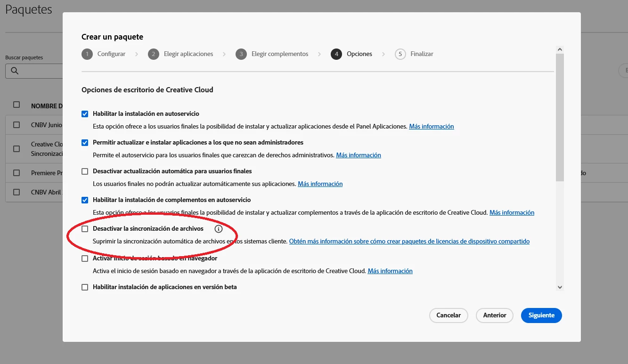Select the CNBV Junio package row checkbox

pos(16,125)
